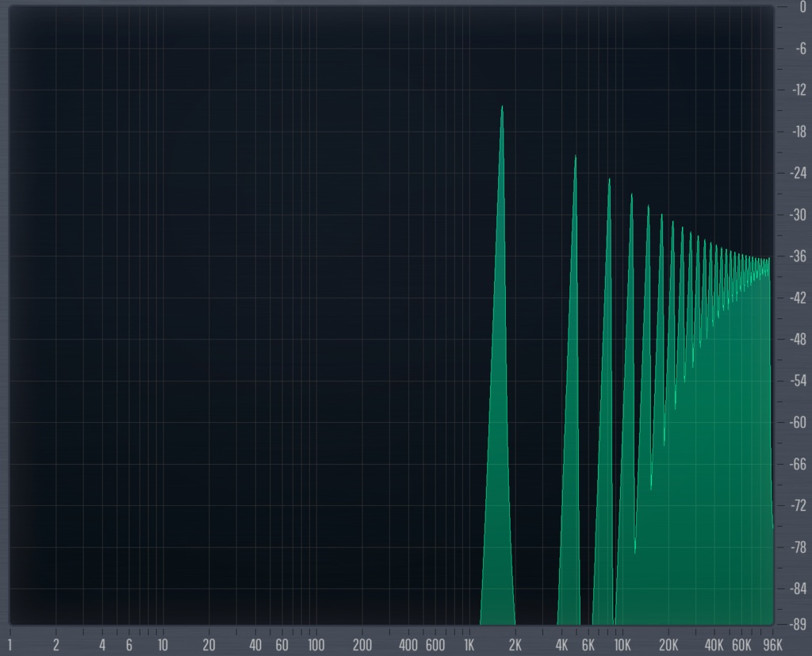Click the "20" Hz frequency axis label

pyautogui.click(x=209, y=645)
